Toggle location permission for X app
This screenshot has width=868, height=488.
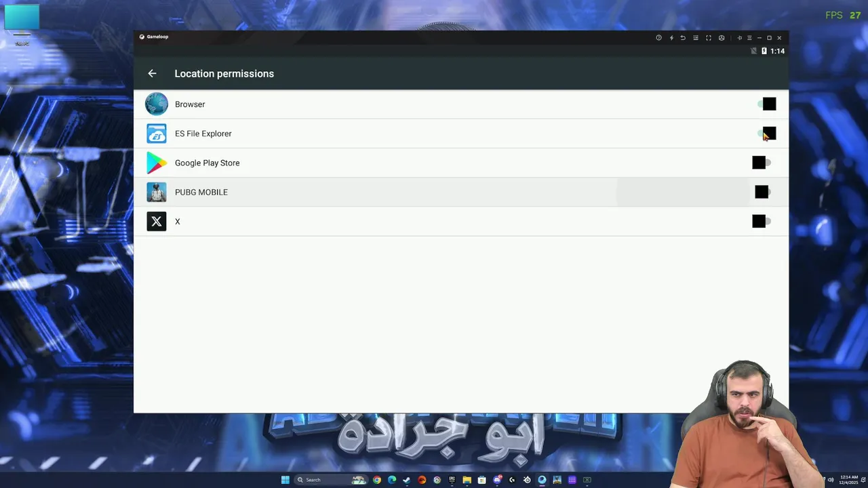click(x=762, y=221)
